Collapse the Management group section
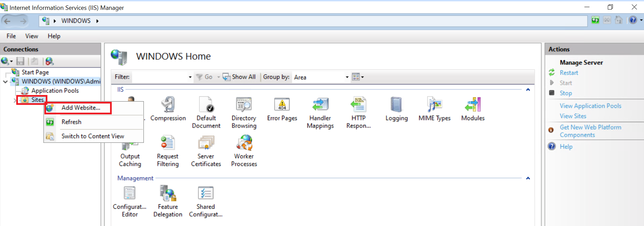 click(528, 178)
